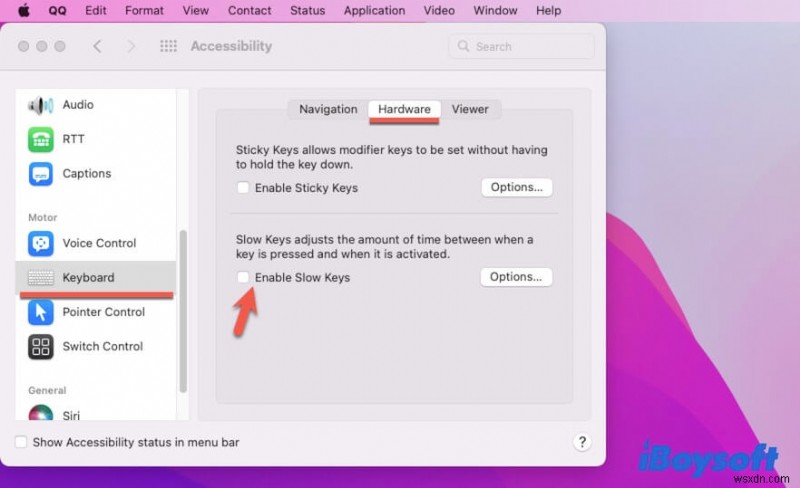Select Siri label in sidebar
Screen dimensions: 800x488
coord(71,414)
